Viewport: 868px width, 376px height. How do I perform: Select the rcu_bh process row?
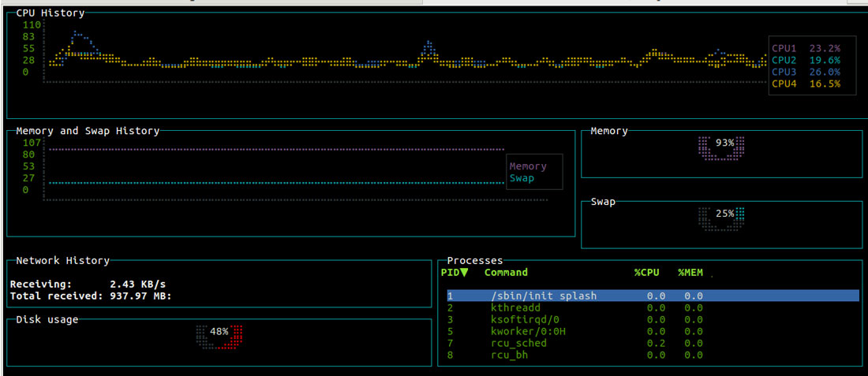tap(575, 355)
